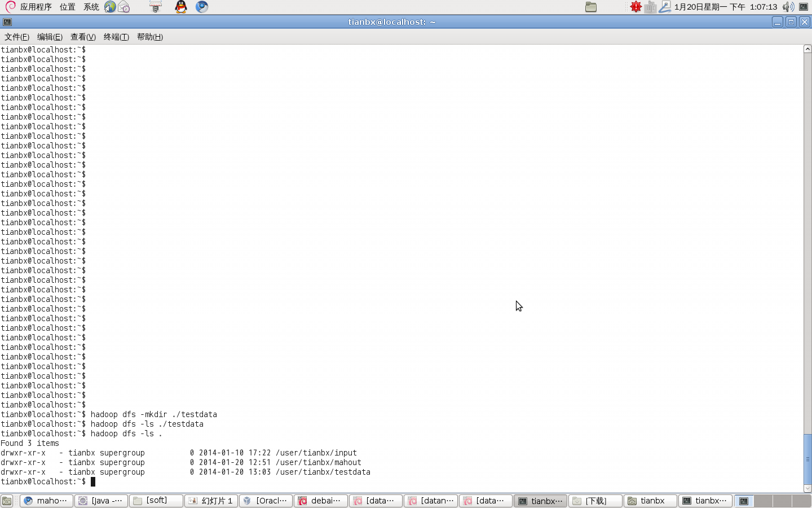Open the 终端(T) menu
The width and height of the screenshot is (812, 508).
[x=116, y=37]
